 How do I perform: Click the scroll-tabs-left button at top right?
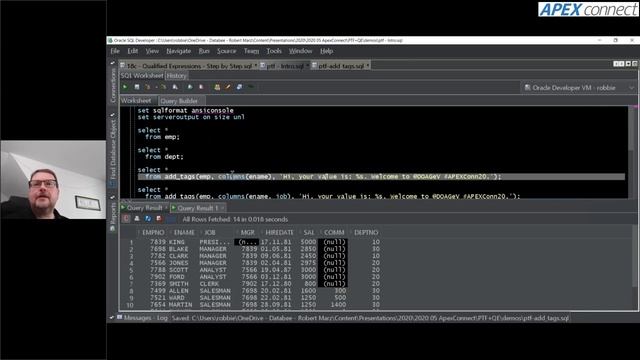click(x=616, y=64)
